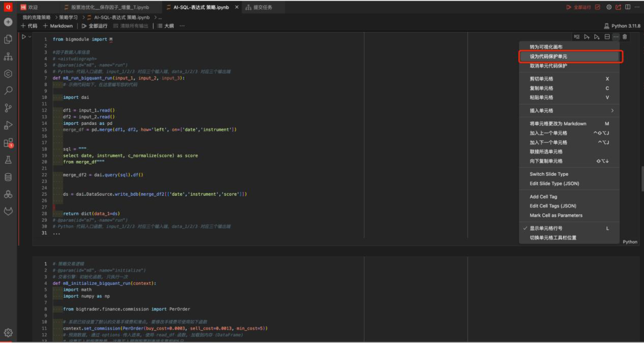644x343 pixels.
Task: Open the Search icon in the sidebar
Action: pyautogui.click(x=8, y=91)
